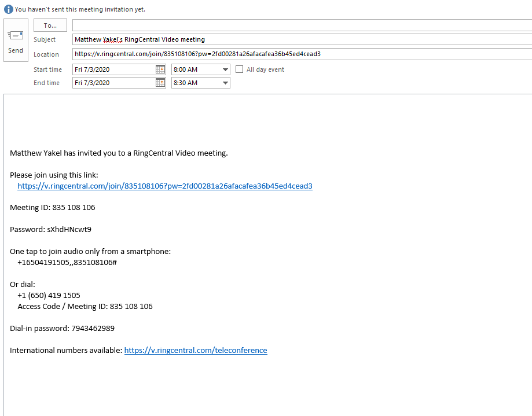
Task: Click the 'Or dial:' line
Action: 23,285
